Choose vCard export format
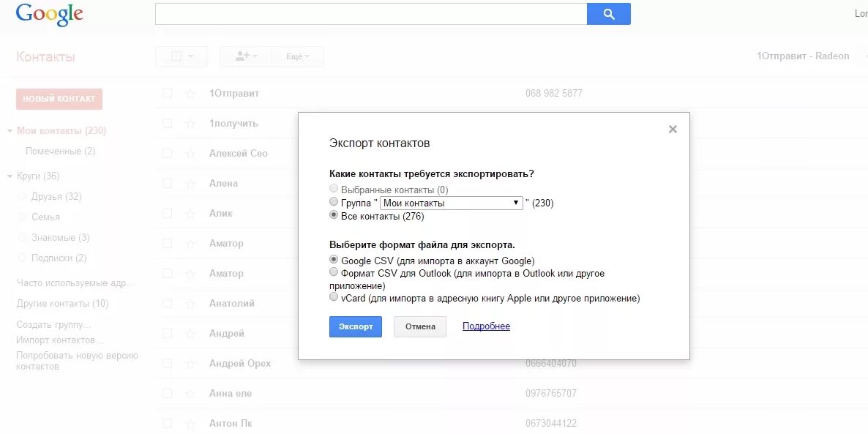Screen dimensions: 868x434 click(x=334, y=297)
